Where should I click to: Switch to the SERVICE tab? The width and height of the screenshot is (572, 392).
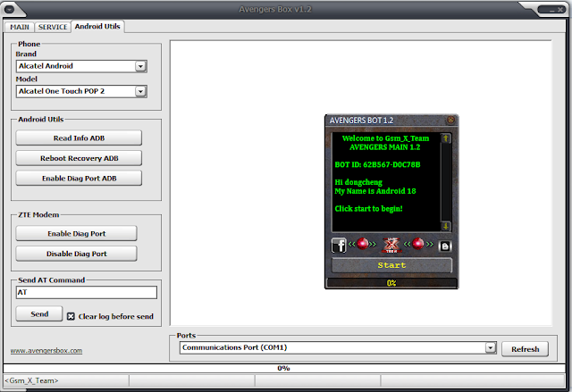(53, 27)
